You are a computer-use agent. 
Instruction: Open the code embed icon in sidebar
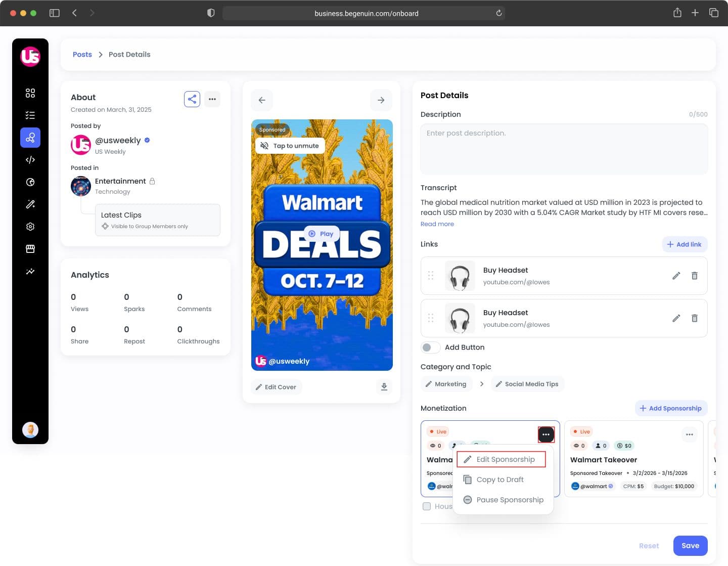pos(30,160)
